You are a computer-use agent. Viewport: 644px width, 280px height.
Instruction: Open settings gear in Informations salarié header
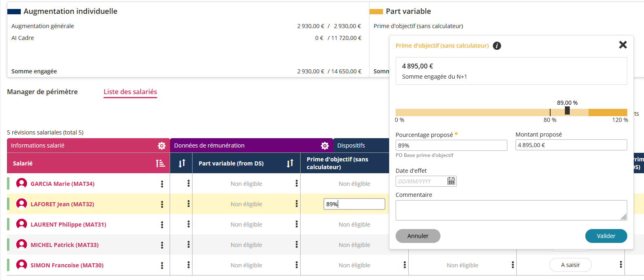coord(162,146)
